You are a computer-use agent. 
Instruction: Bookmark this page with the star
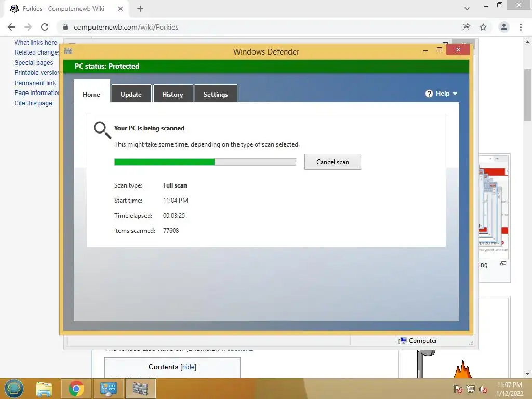[x=483, y=27]
